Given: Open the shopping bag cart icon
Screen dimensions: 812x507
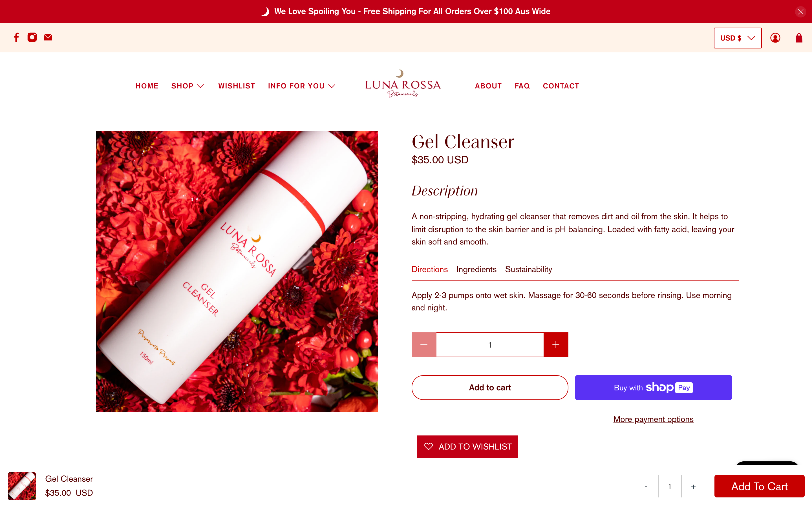Looking at the screenshot, I should [799, 38].
